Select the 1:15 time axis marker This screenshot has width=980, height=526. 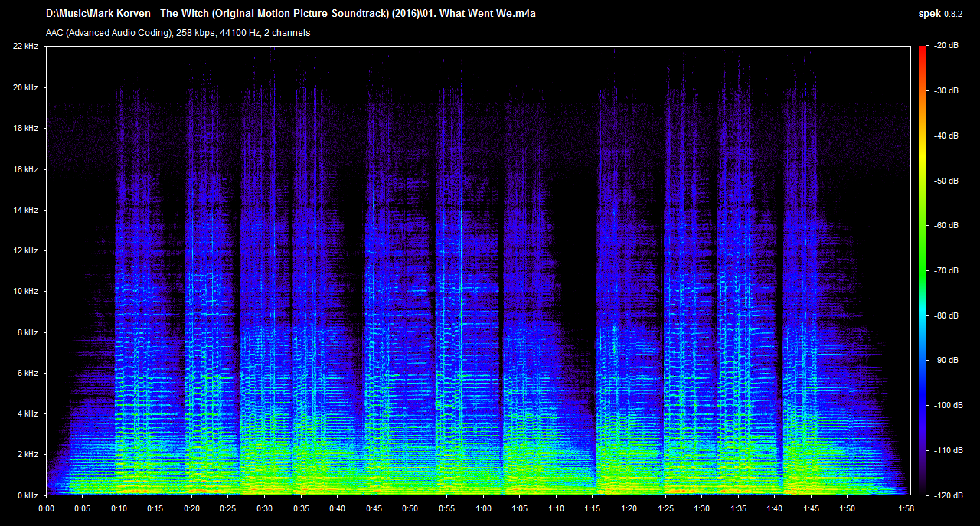click(x=593, y=508)
